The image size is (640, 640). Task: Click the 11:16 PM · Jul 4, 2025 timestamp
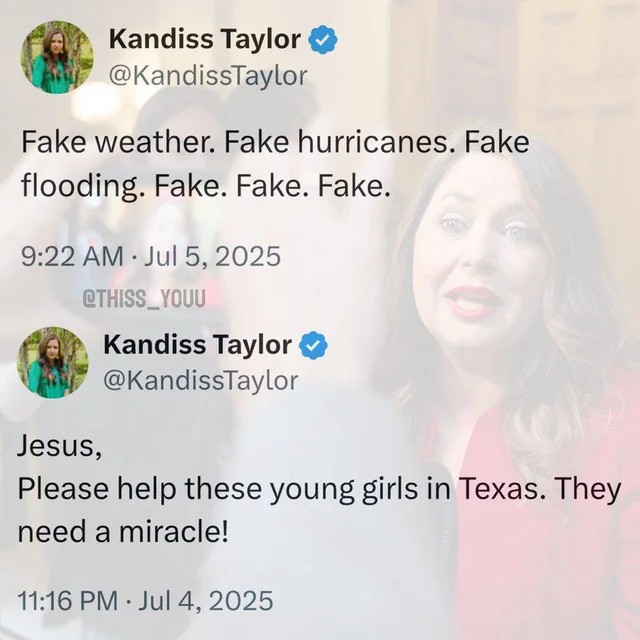[145, 601]
